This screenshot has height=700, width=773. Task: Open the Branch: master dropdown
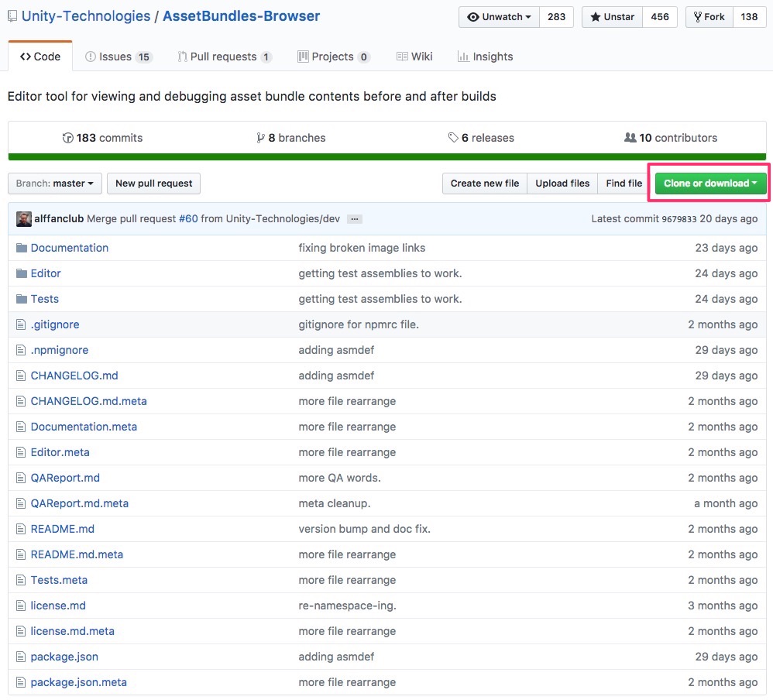pyautogui.click(x=54, y=183)
